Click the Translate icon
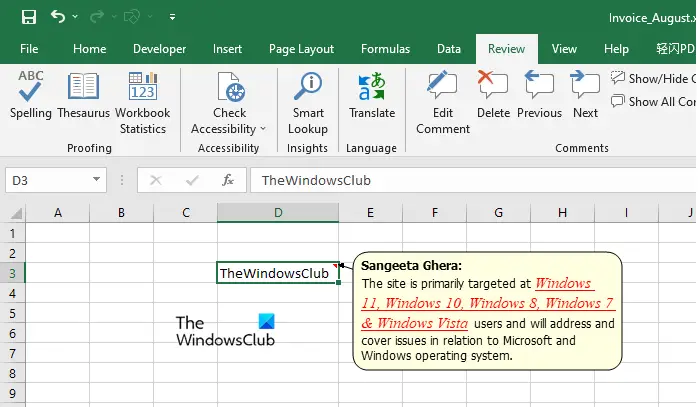 tap(372, 87)
